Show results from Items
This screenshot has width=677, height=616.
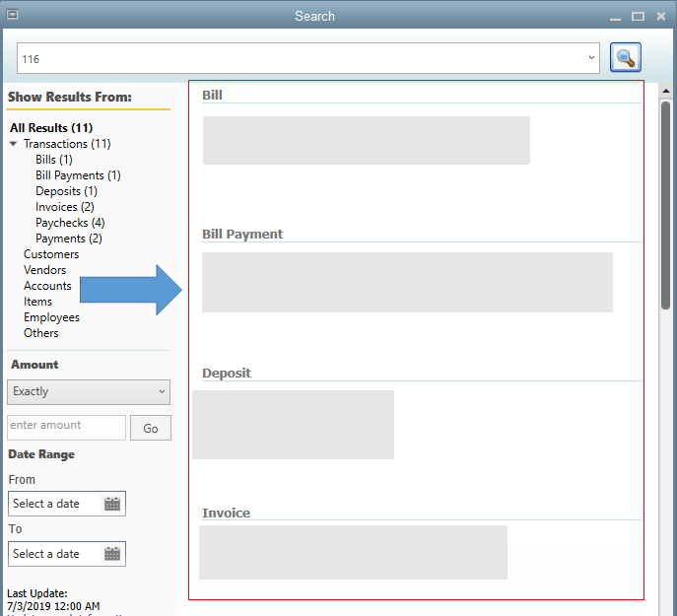click(x=38, y=302)
